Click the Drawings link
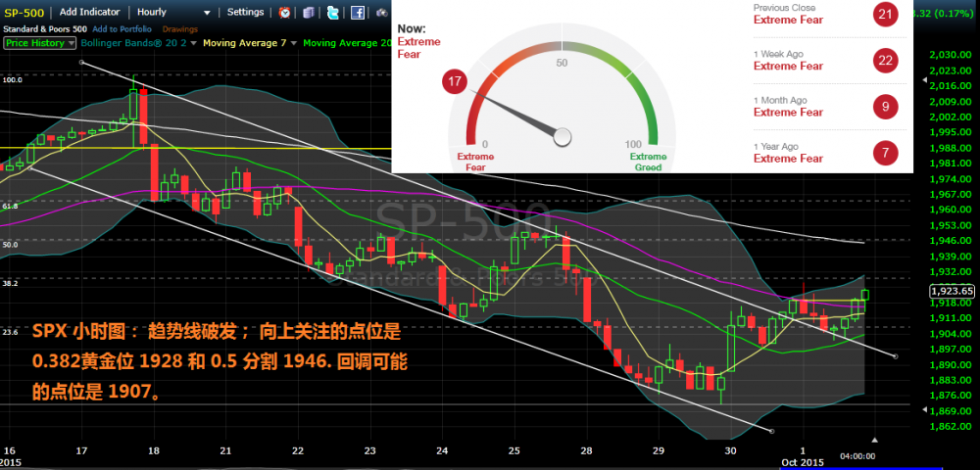The image size is (980, 470). tap(180, 28)
